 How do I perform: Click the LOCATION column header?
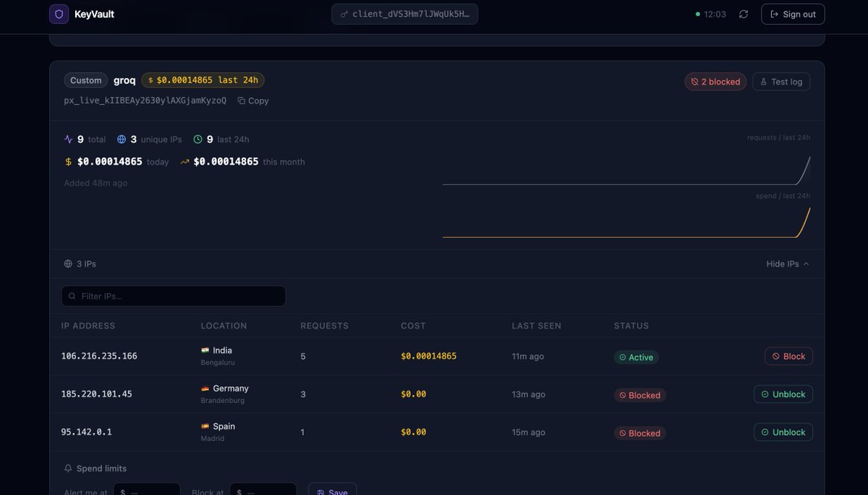coord(224,326)
